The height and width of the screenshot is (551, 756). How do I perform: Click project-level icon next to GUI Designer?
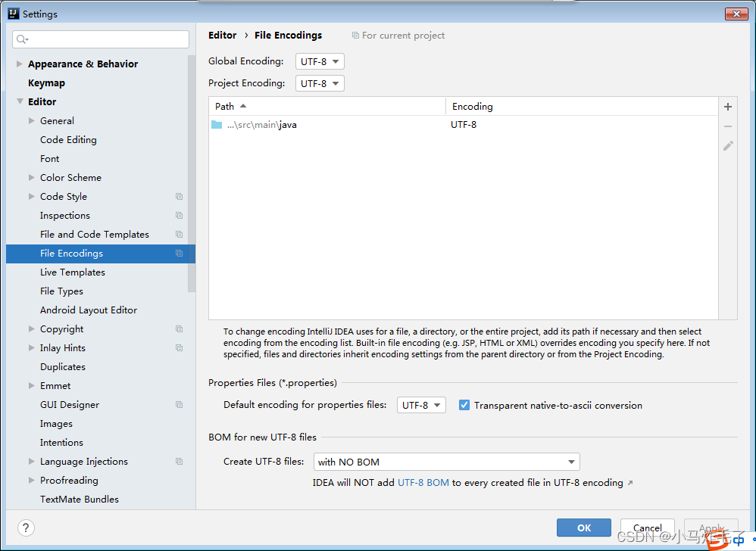click(180, 405)
